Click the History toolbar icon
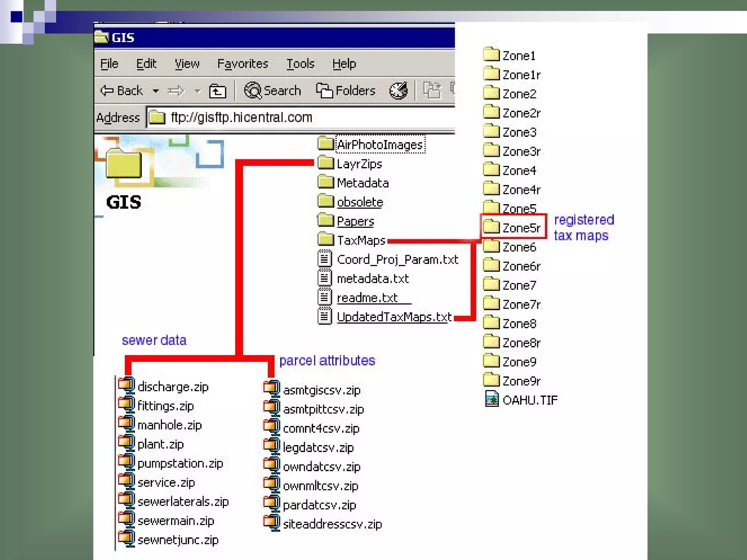Image resolution: width=747 pixels, height=560 pixels. [398, 90]
